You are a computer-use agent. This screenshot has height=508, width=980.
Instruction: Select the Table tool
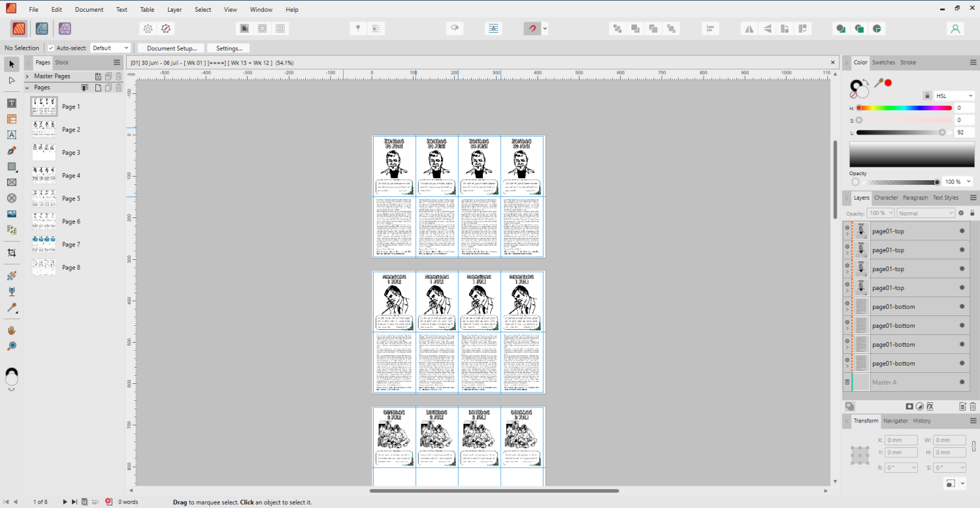pos(11,119)
